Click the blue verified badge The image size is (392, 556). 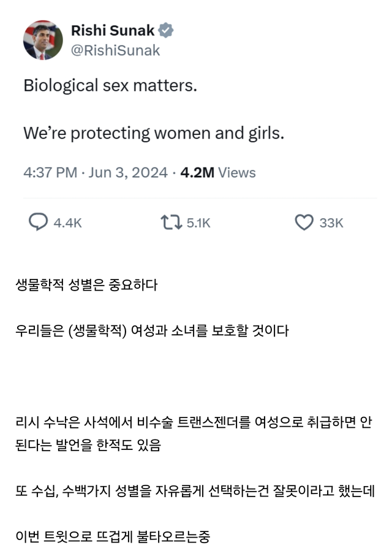(166, 30)
